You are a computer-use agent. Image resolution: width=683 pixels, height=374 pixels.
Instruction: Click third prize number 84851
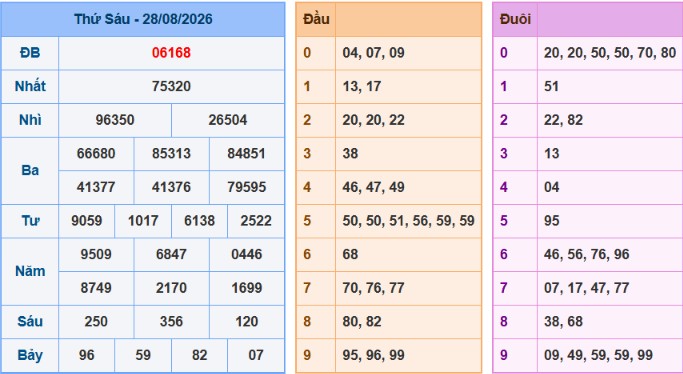point(247,153)
